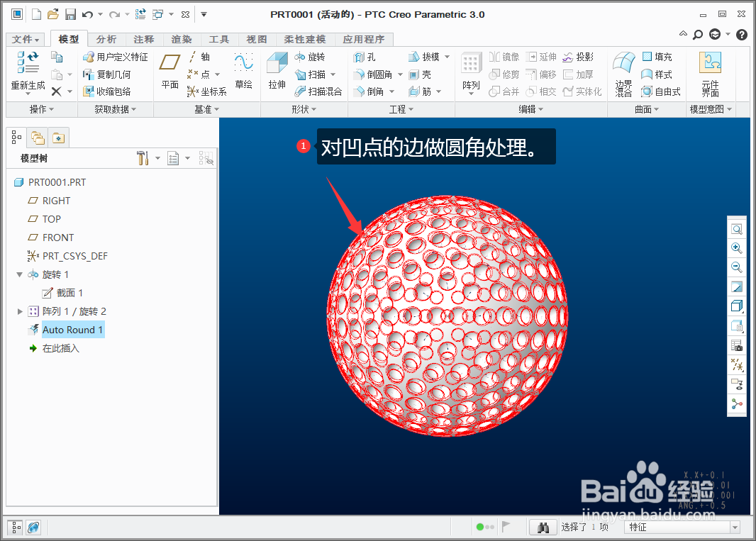Select 扫描混合 (Swept Blend) tool

pos(318,91)
